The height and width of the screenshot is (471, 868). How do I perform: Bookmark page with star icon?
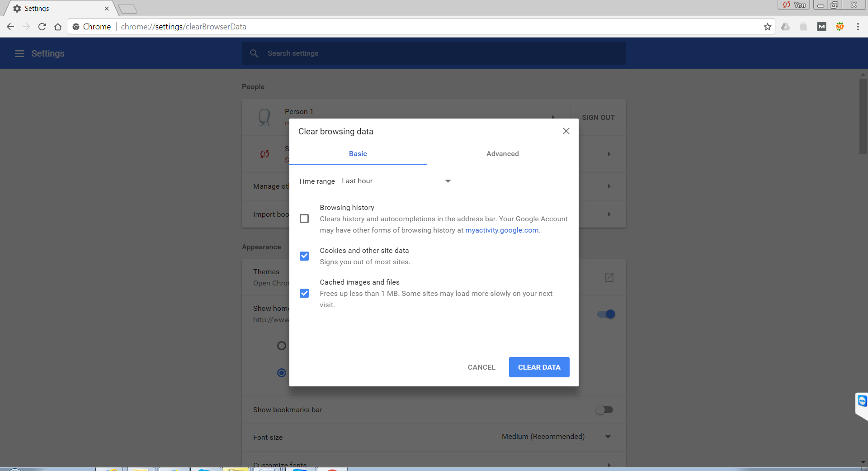767,27
